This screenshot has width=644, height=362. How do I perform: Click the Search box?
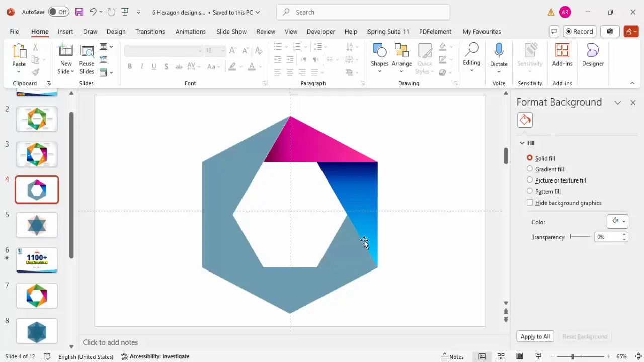click(363, 12)
